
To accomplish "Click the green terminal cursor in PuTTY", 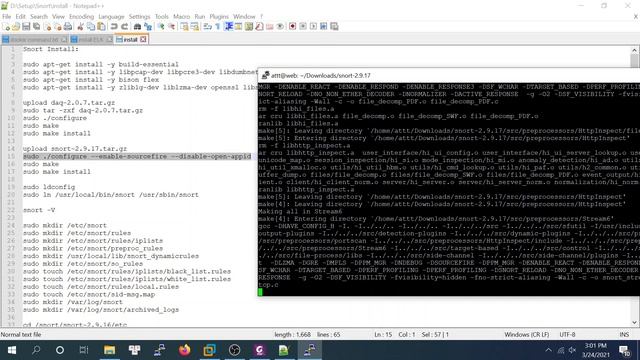I will tap(260, 292).
